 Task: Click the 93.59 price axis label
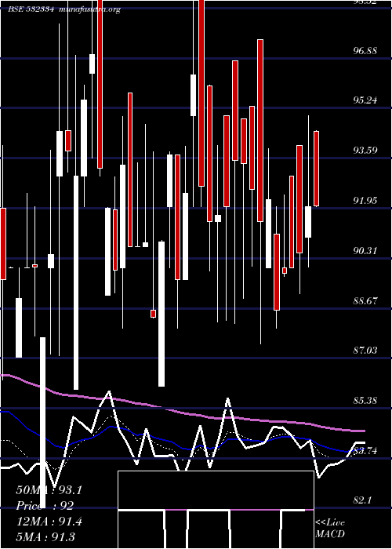tap(365, 151)
